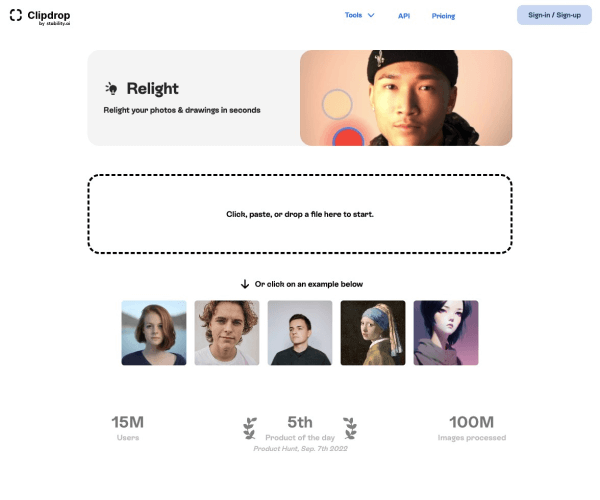Click the right laurel wreath icon
Screen dimensions: 600x500
pos(350,428)
